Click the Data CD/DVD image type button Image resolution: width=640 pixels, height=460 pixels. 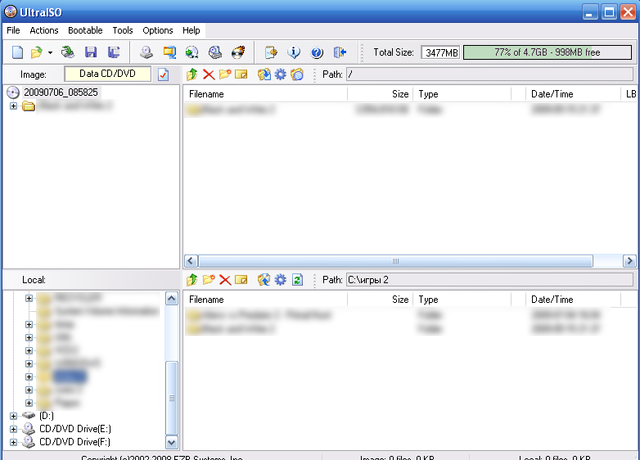(107, 74)
